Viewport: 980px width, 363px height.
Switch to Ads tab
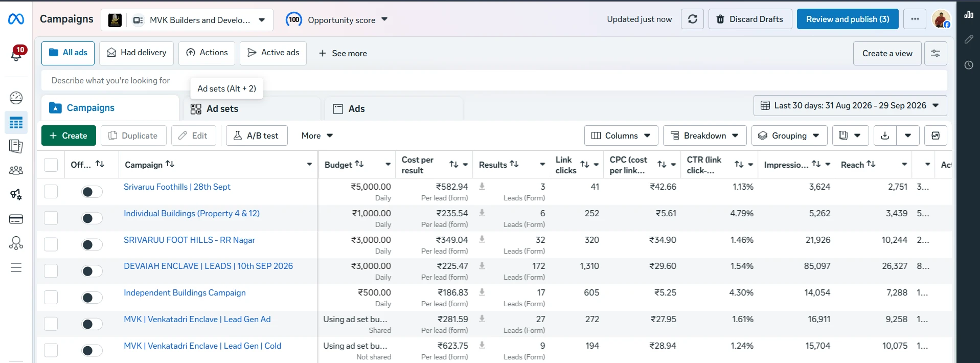coord(394,108)
